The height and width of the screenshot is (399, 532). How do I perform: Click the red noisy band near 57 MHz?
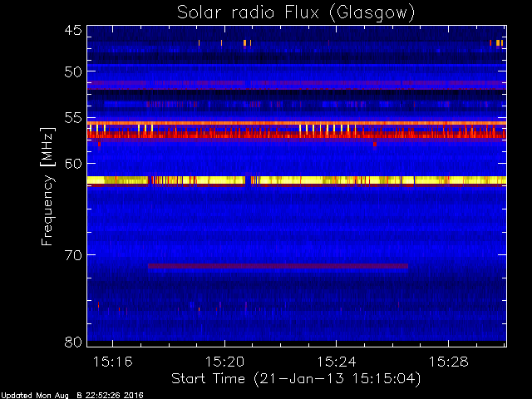click(x=297, y=135)
